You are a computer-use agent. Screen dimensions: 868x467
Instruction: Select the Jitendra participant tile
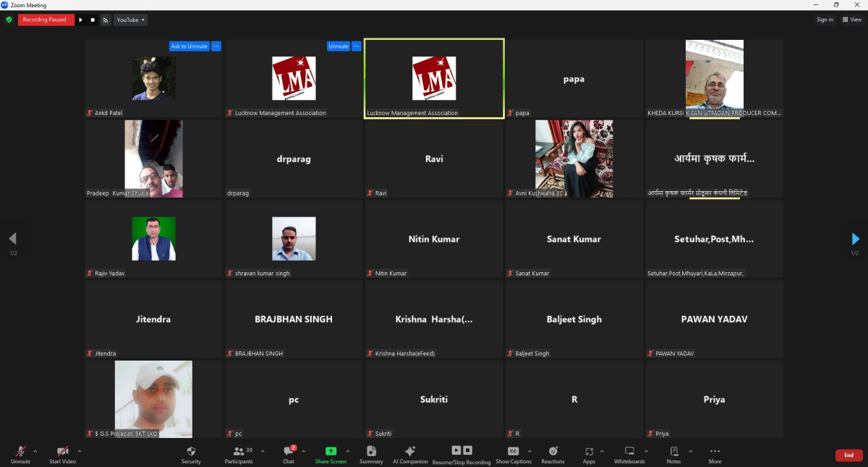153,319
